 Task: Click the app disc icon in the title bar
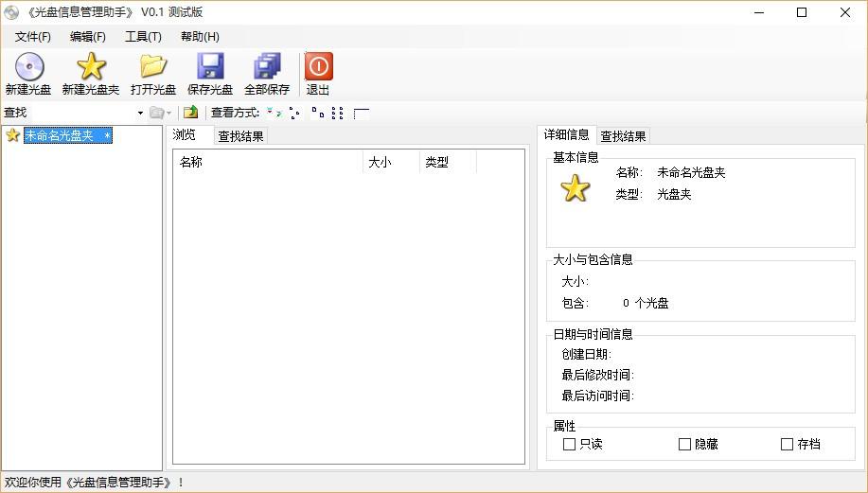pos(11,12)
